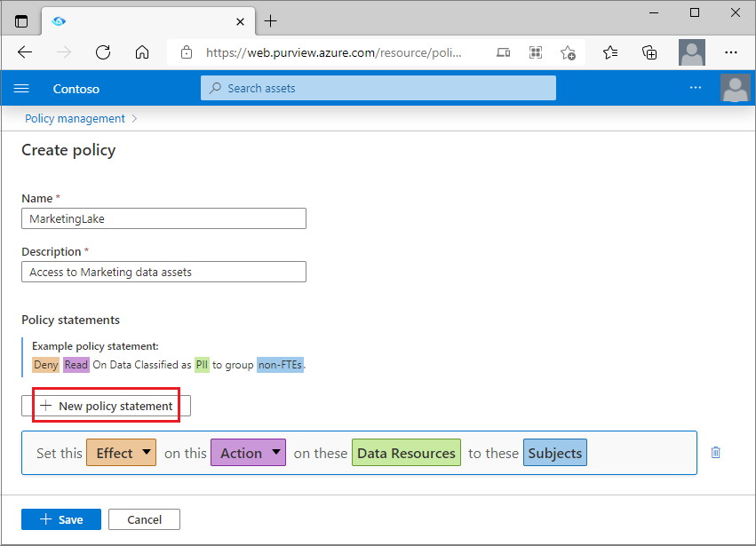Cancel the policy creation
756x546 pixels.
click(x=144, y=518)
